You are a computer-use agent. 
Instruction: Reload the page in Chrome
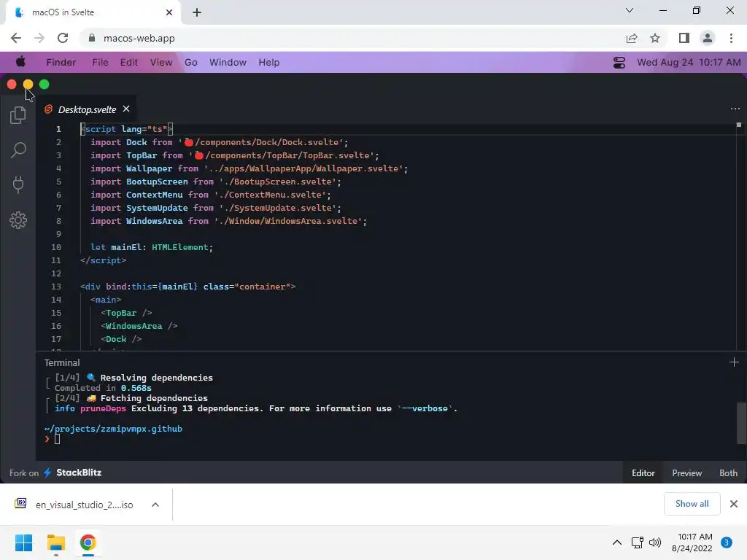63,38
